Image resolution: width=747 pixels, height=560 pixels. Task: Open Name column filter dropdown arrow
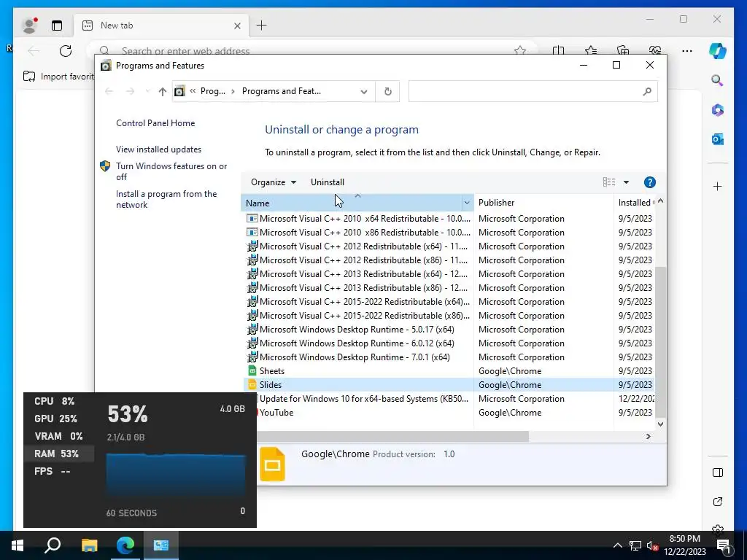click(x=467, y=203)
